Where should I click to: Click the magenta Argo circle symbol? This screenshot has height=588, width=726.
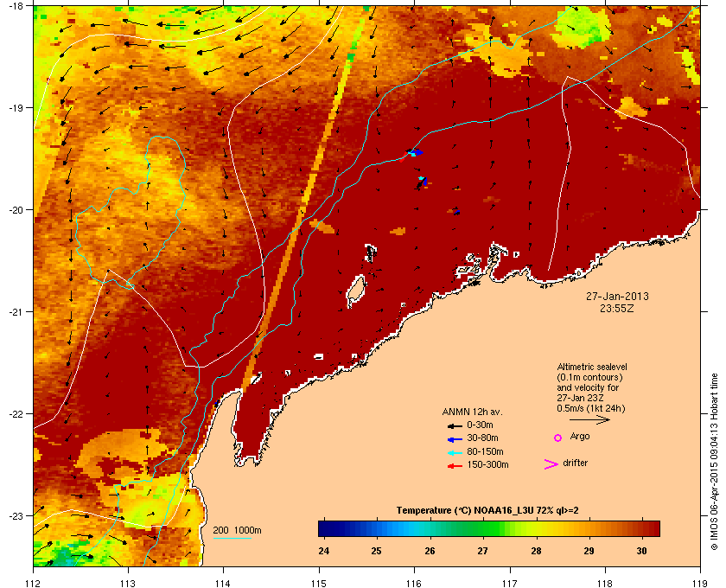(557, 438)
